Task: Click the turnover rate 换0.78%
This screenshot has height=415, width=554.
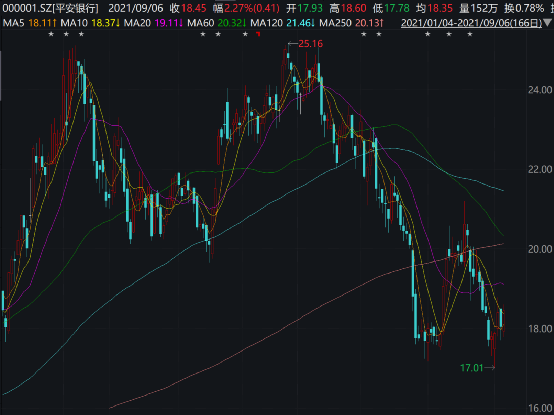Action: (x=524, y=8)
